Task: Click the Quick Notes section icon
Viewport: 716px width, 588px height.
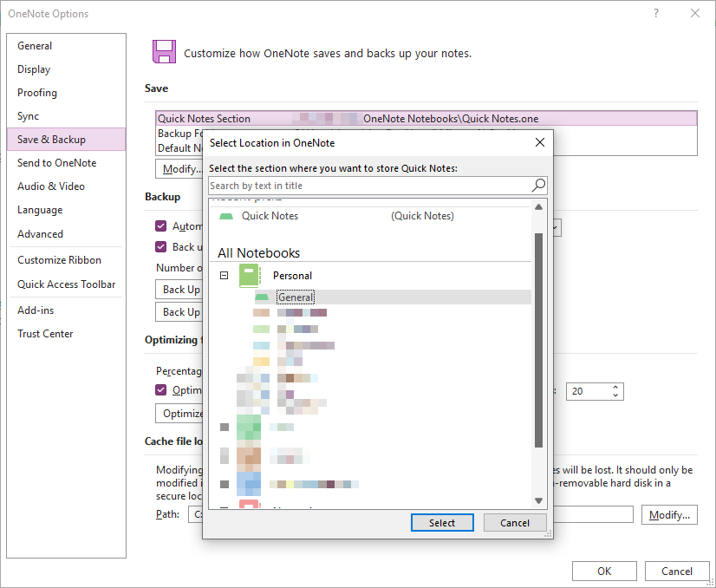Action: click(x=226, y=216)
